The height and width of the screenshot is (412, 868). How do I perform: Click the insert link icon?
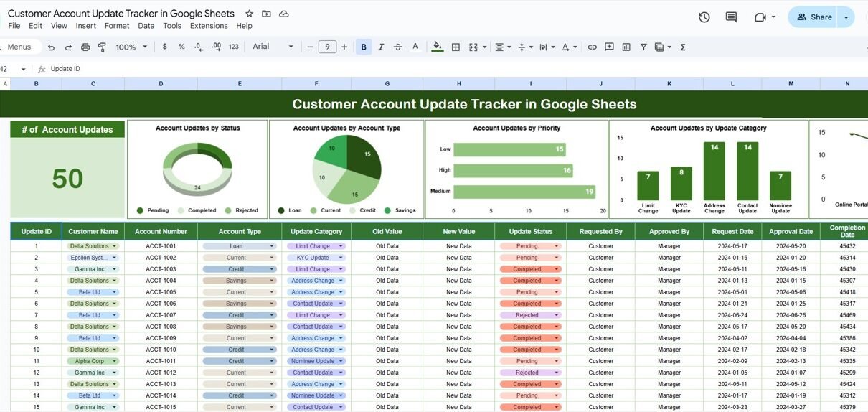coord(592,47)
